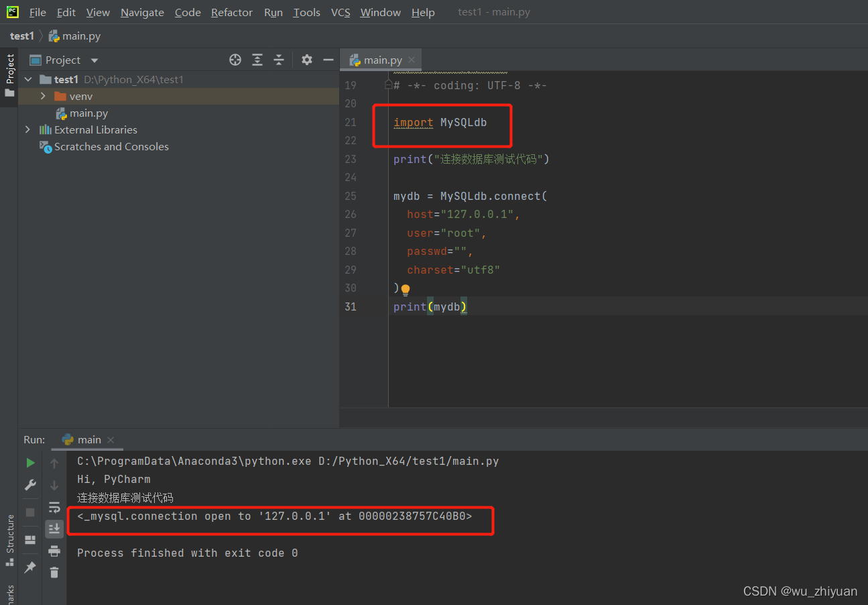Screen dimensions: 868x605
Task: Click the _mysql.connection output line
Action: (274, 516)
